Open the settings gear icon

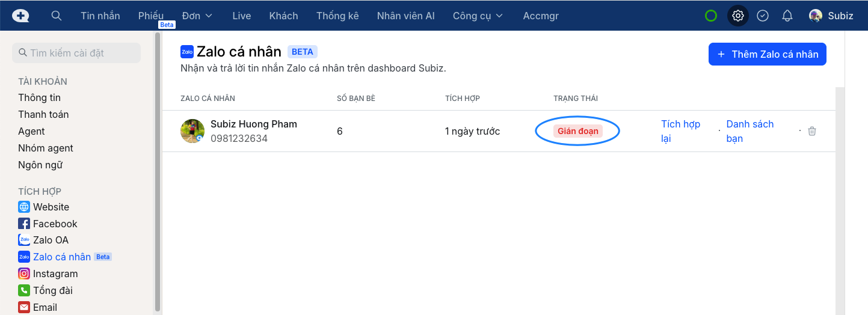[x=738, y=16]
